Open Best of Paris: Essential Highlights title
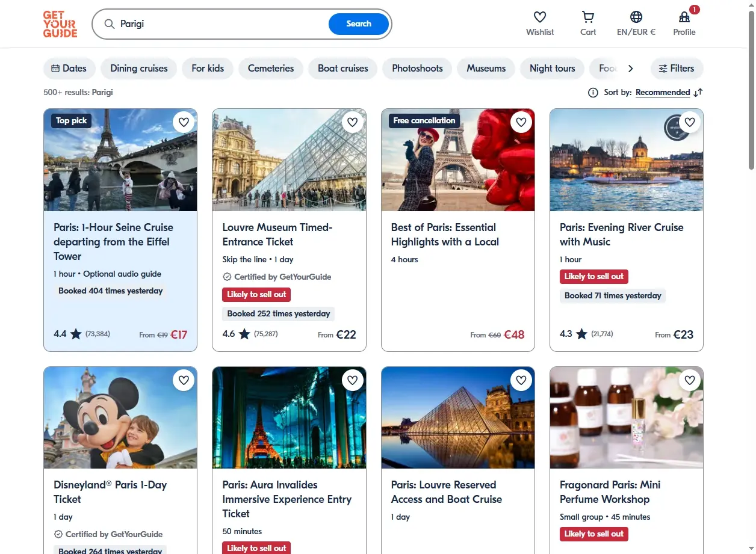The image size is (756, 554). (445, 235)
